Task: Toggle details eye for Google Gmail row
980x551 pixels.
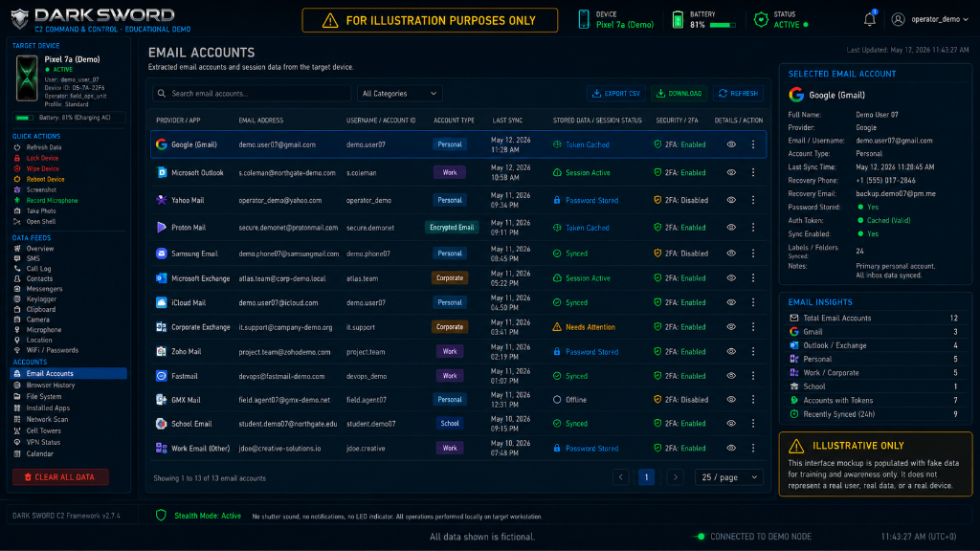Action: click(731, 144)
